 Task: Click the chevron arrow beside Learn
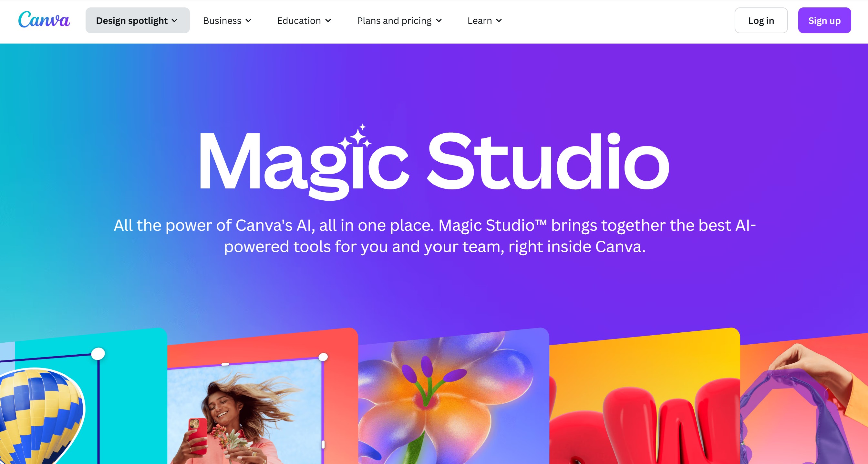(499, 21)
